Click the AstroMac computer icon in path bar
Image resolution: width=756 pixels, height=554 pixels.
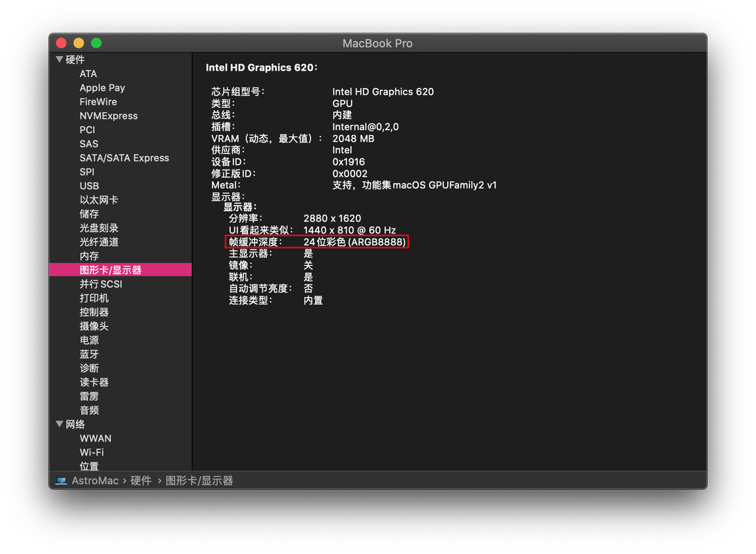[x=61, y=481]
